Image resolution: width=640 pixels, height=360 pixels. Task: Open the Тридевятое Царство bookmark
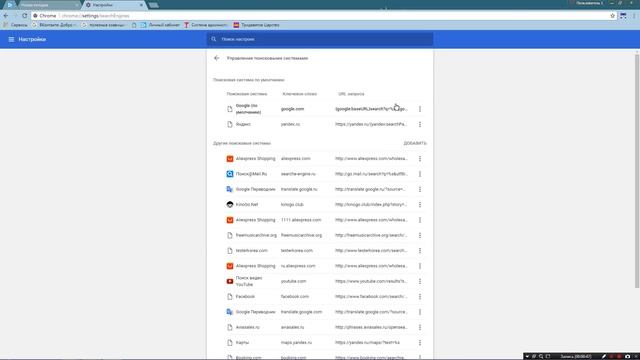point(256,25)
